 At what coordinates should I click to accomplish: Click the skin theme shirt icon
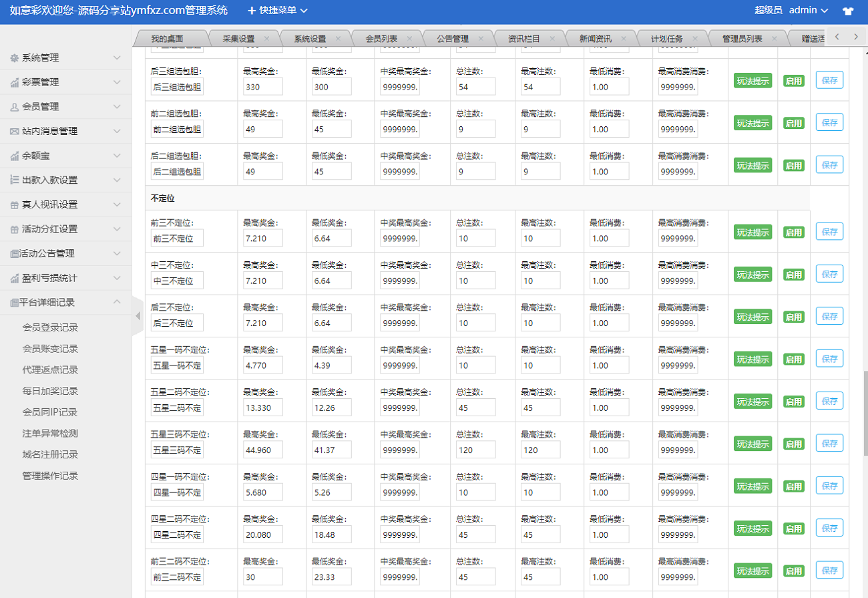[x=848, y=11]
